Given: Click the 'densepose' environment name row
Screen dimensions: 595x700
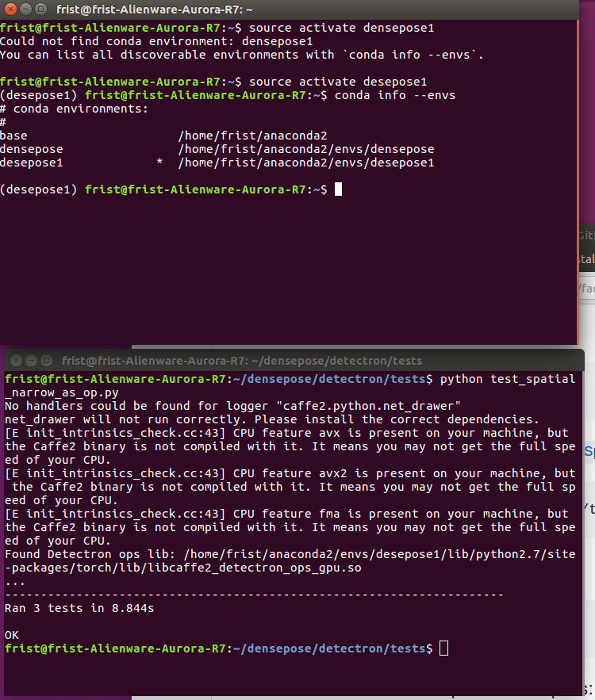Looking at the screenshot, I should coord(31,149).
